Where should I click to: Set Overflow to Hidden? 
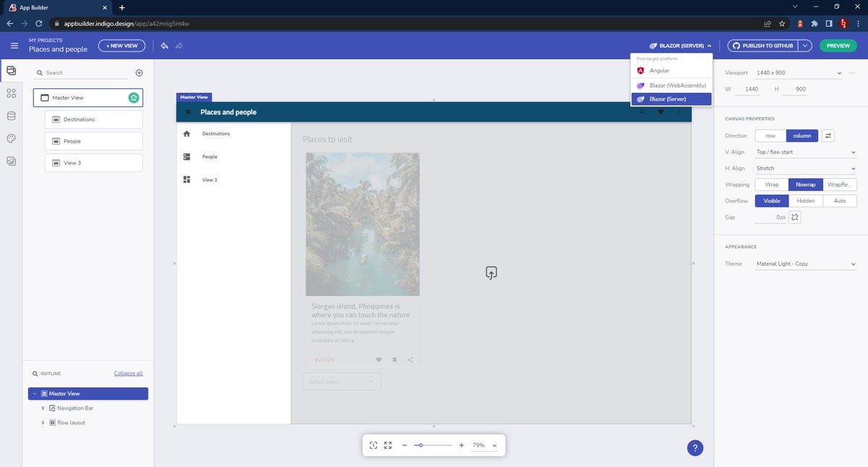[805, 201]
